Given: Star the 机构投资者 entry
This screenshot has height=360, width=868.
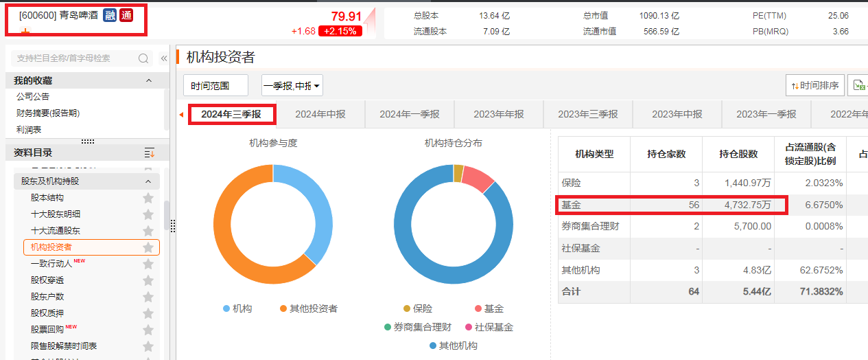Looking at the screenshot, I should tap(148, 247).
